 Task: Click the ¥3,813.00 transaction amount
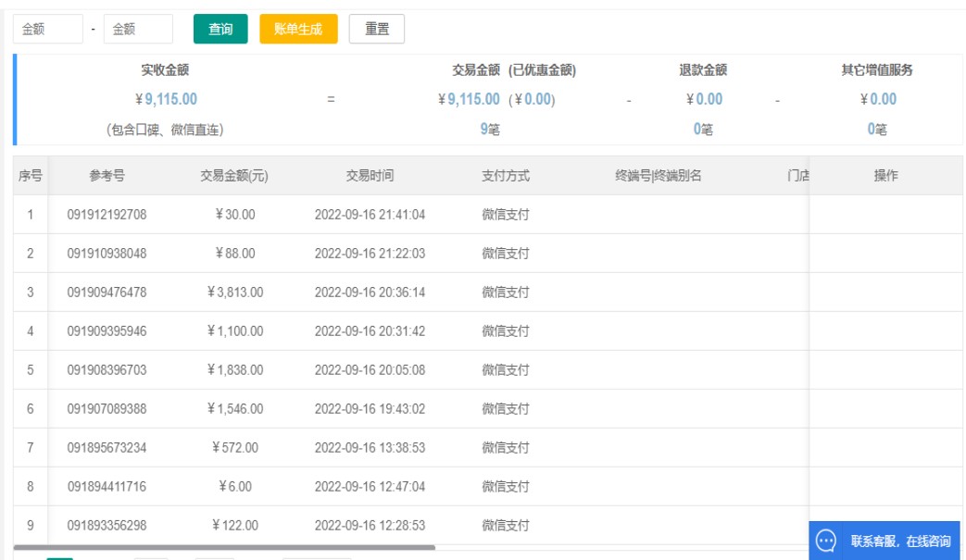click(235, 292)
